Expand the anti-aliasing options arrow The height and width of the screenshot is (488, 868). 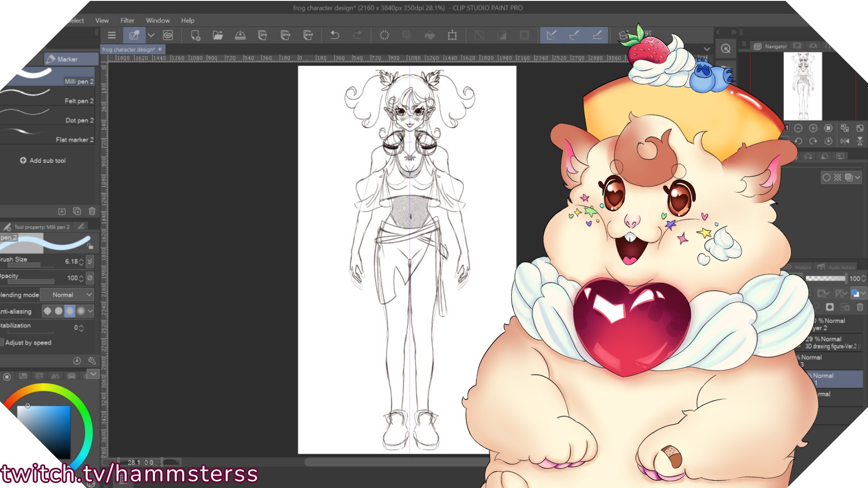point(90,311)
